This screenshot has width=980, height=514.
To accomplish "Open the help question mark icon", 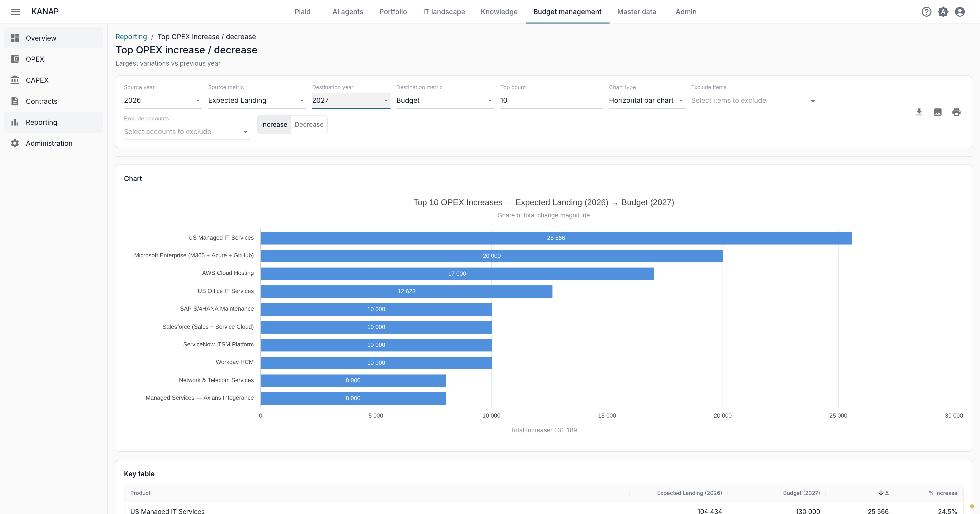I will click(926, 12).
